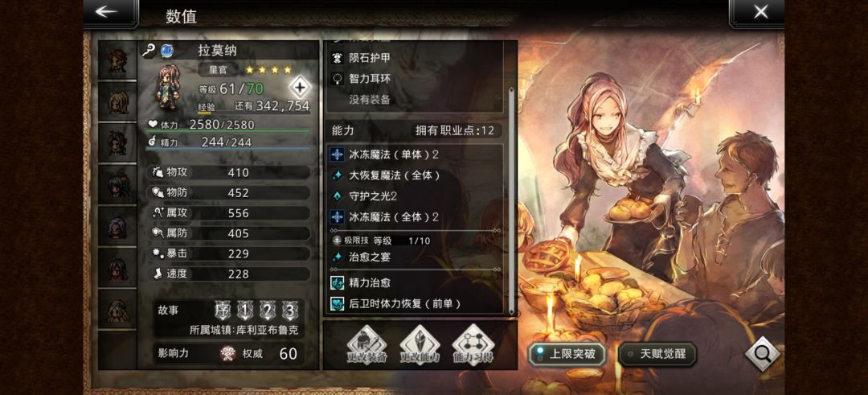Open the magnifier to view character art
The height and width of the screenshot is (395, 868).
tap(762, 353)
